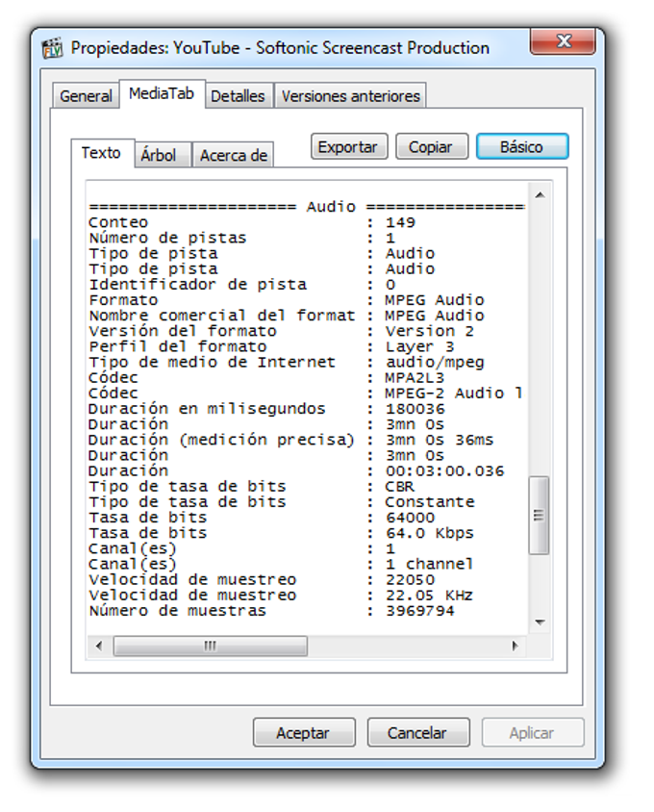Click the bitrate type value Constante

point(430,502)
